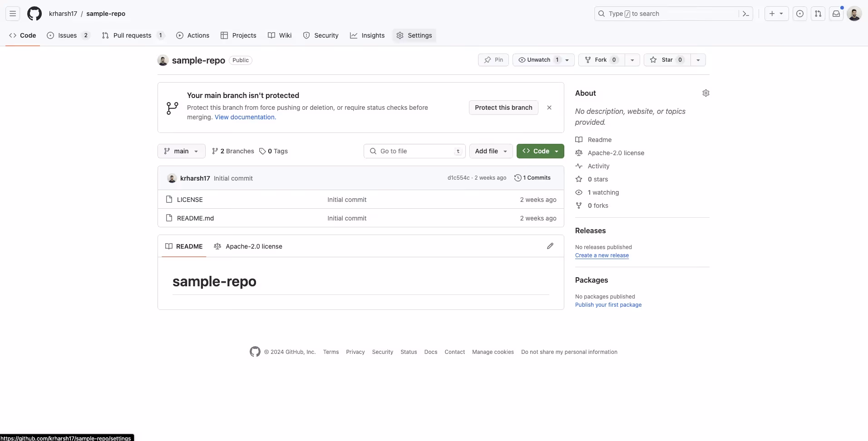This screenshot has width=868, height=441.
Task: Open the hamburger navigation menu
Action: point(13,14)
